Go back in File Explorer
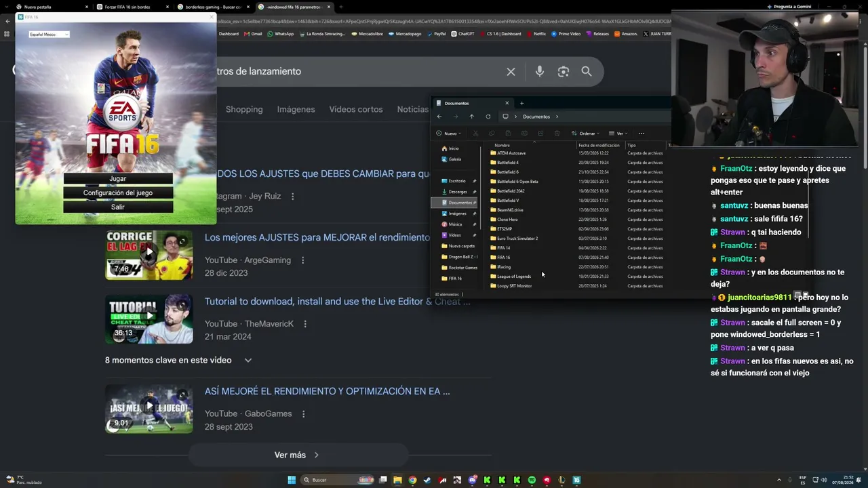 coord(439,117)
